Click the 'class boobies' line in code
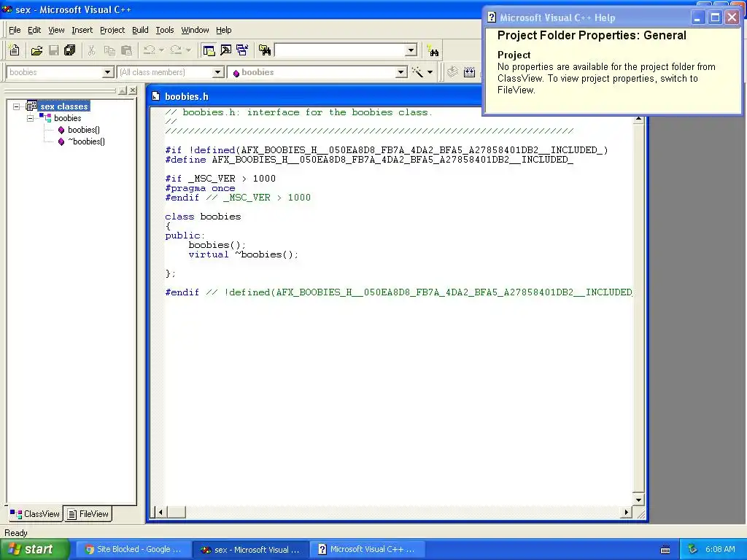 point(203,217)
